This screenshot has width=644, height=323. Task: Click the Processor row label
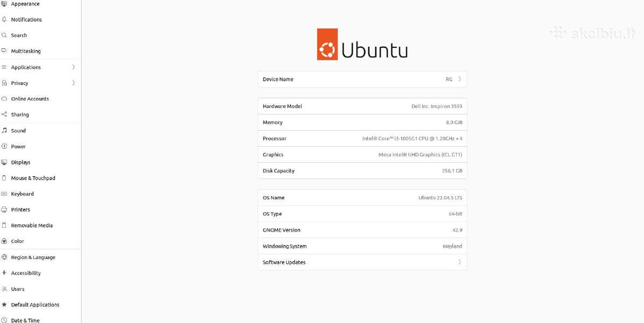274,139
